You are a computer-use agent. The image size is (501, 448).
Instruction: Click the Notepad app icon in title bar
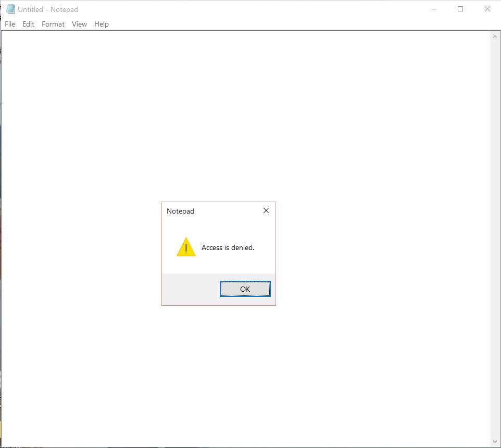pyautogui.click(x=10, y=9)
